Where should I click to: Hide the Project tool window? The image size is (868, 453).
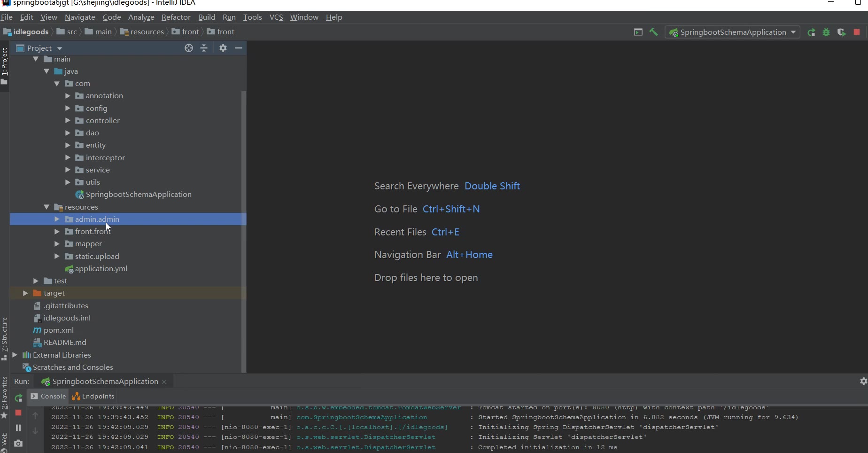239,48
